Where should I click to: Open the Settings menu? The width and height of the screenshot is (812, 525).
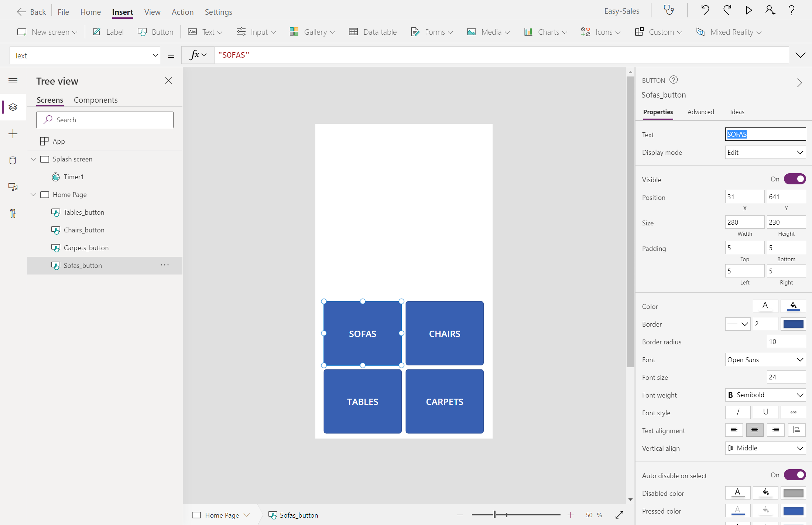pos(218,12)
